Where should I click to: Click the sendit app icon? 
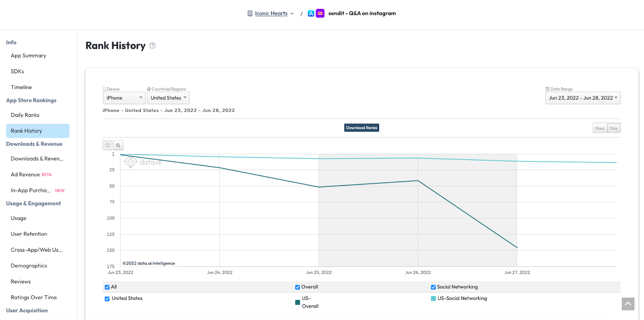(320, 13)
